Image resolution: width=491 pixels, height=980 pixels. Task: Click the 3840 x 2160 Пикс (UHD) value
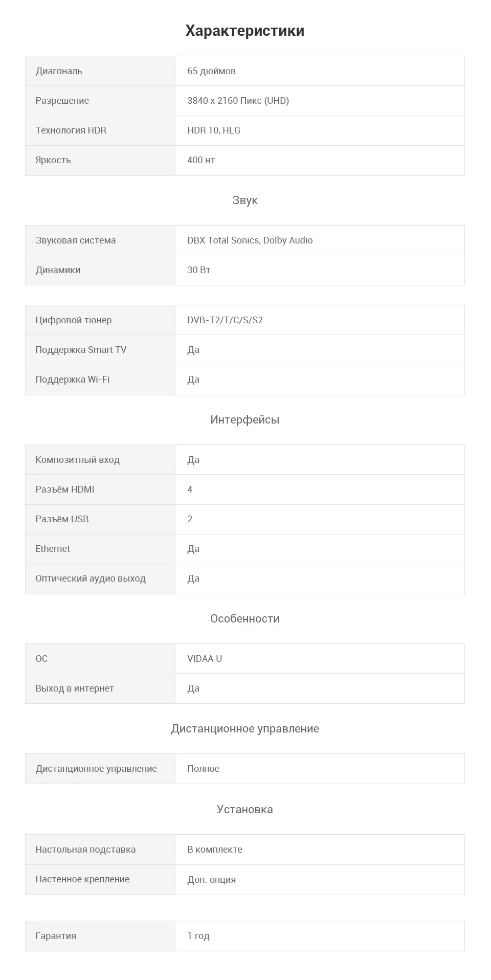(x=238, y=101)
